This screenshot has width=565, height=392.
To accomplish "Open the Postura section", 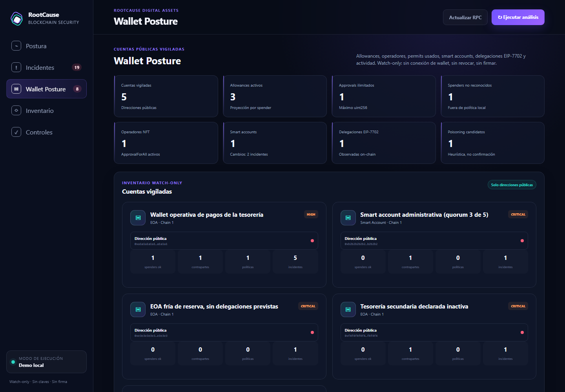I will pyautogui.click(x=46, y=46).
